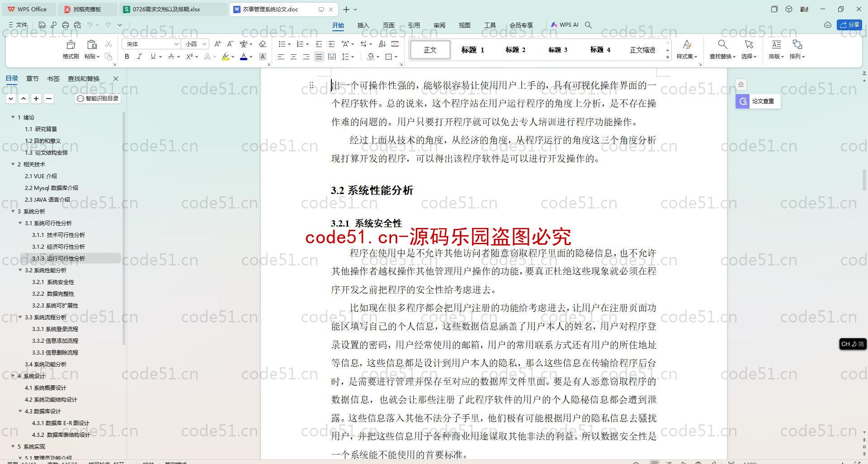
Task: Open the 样式集 button
Action: 687,49
